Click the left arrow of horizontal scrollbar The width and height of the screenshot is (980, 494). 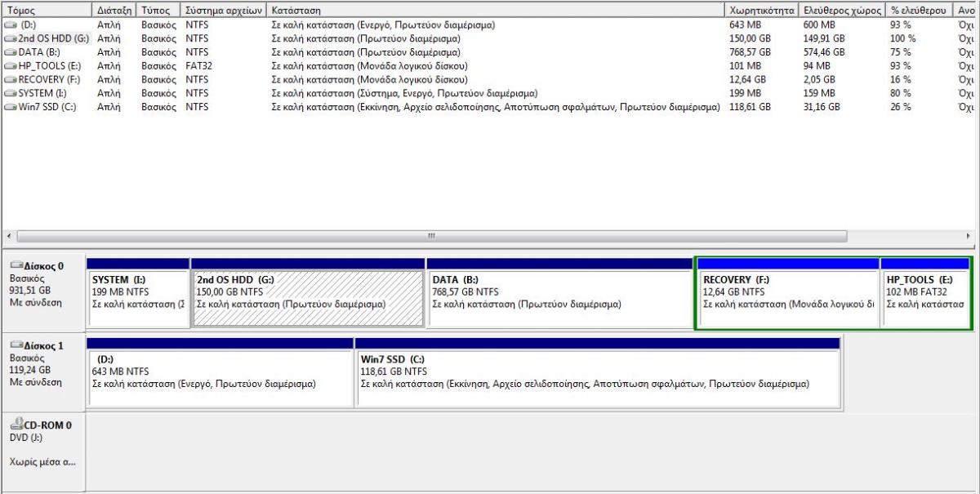point(9,236)
